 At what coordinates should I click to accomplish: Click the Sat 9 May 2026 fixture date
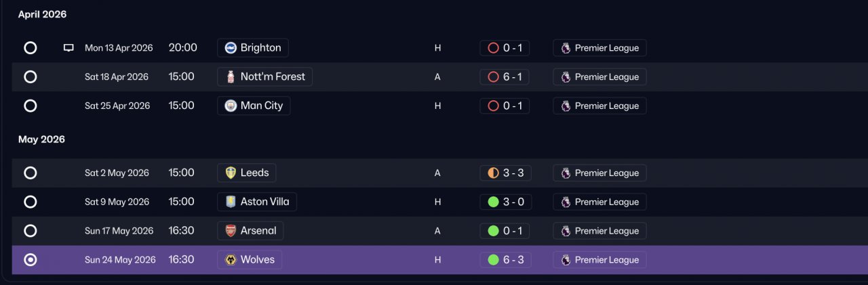pos(117,202)
